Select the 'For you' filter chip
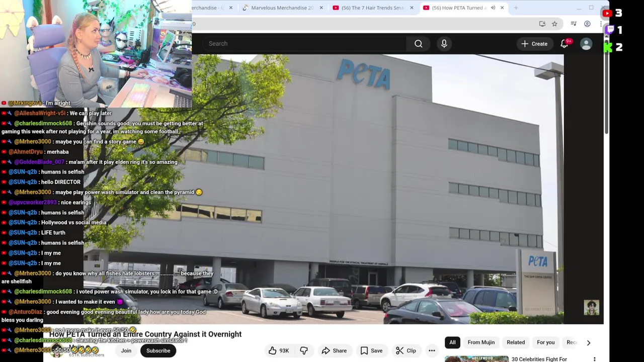Screen dimensions: 644x362 [x=545, y=342]
